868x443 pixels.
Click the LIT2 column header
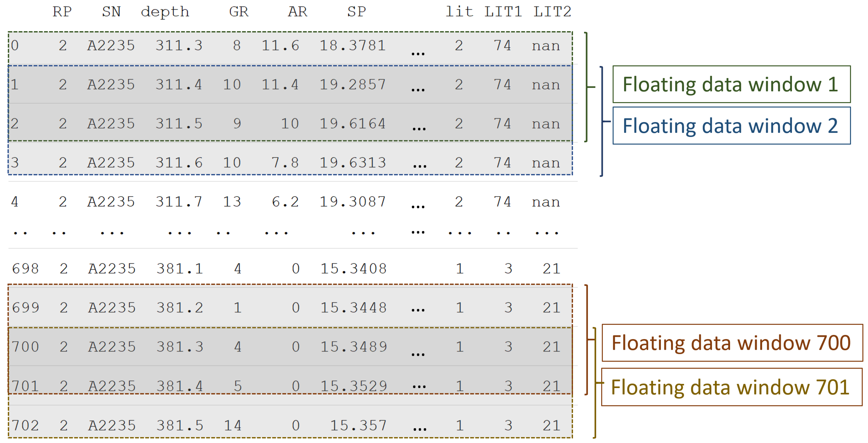pos(552,12)
